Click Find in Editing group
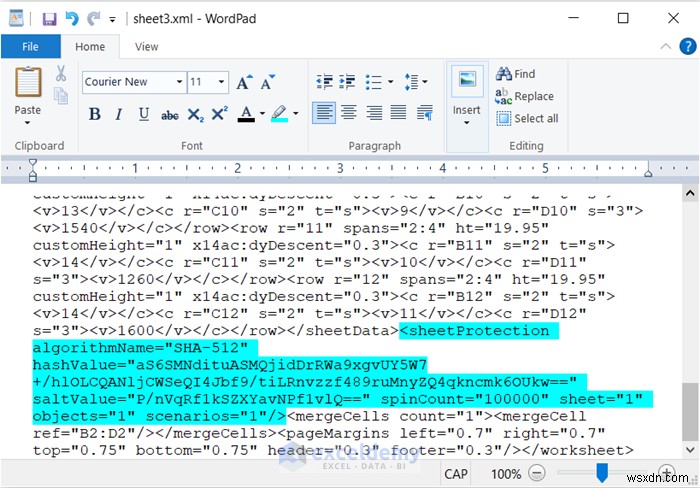 pos(515,74)
